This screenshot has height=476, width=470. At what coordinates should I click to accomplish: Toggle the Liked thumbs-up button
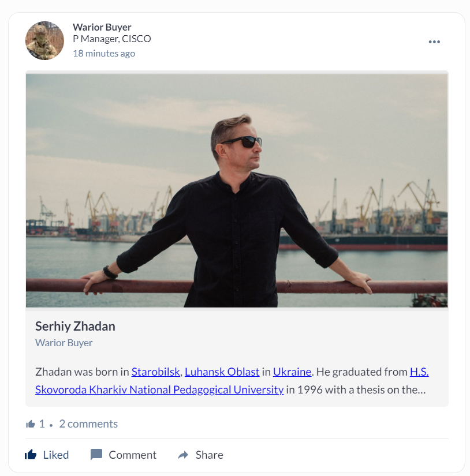(47, 455)
